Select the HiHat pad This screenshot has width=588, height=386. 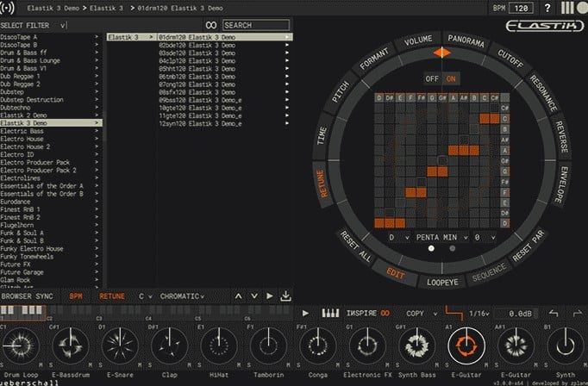tap(219, 346)
